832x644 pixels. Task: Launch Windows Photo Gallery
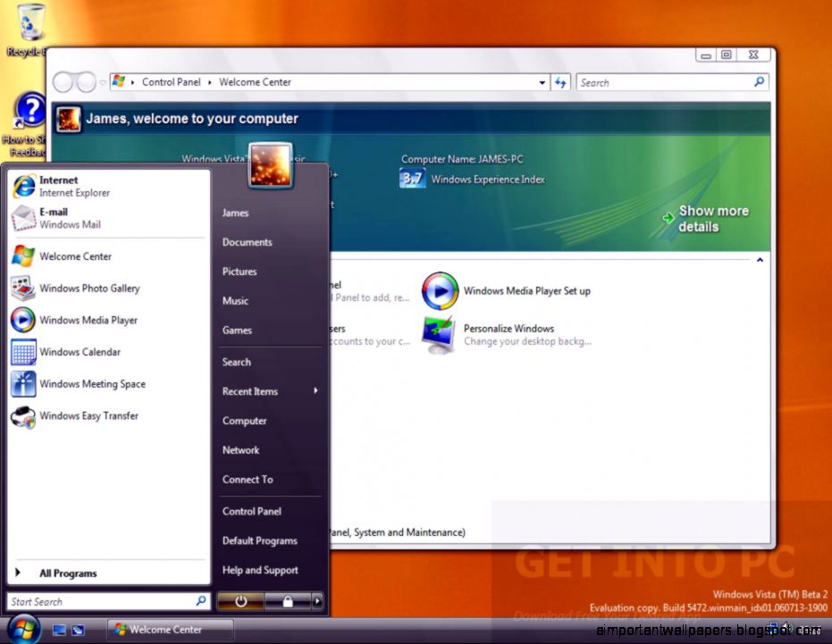89,288
